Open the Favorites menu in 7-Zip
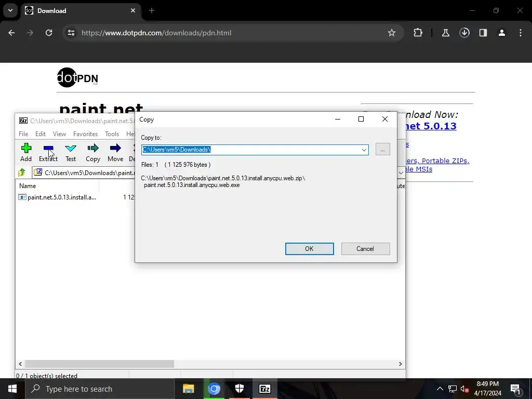This screenshot has width=532, height=399. pos(85,134)
